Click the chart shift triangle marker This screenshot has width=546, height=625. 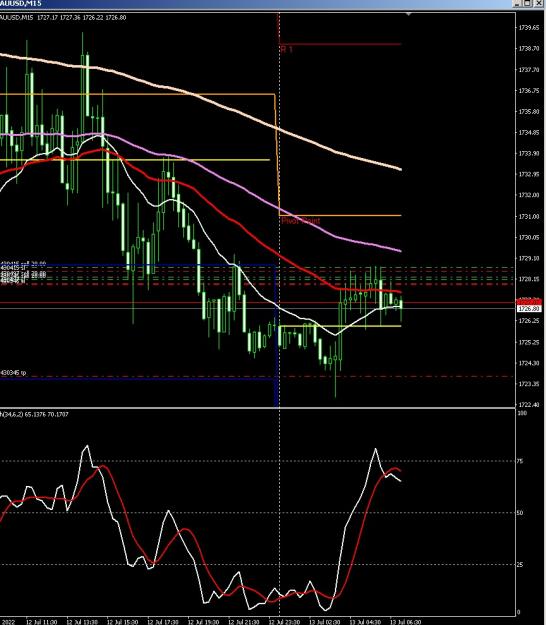click(408, 14)
